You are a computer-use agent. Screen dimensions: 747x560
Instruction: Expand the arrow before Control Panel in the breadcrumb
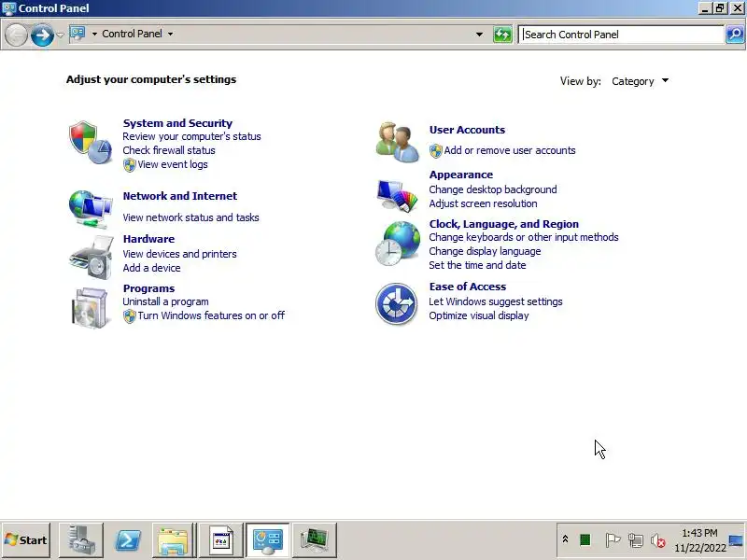(x=94, y=34)
